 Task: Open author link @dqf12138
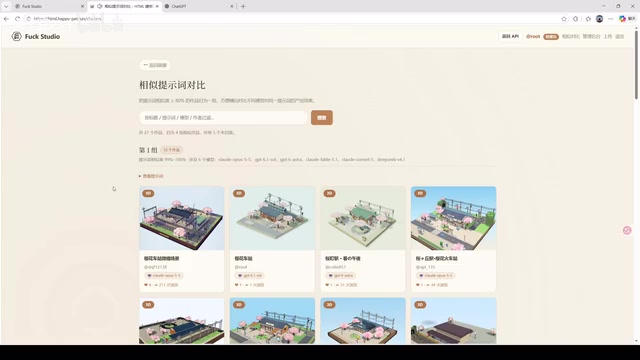pos(155,267)
